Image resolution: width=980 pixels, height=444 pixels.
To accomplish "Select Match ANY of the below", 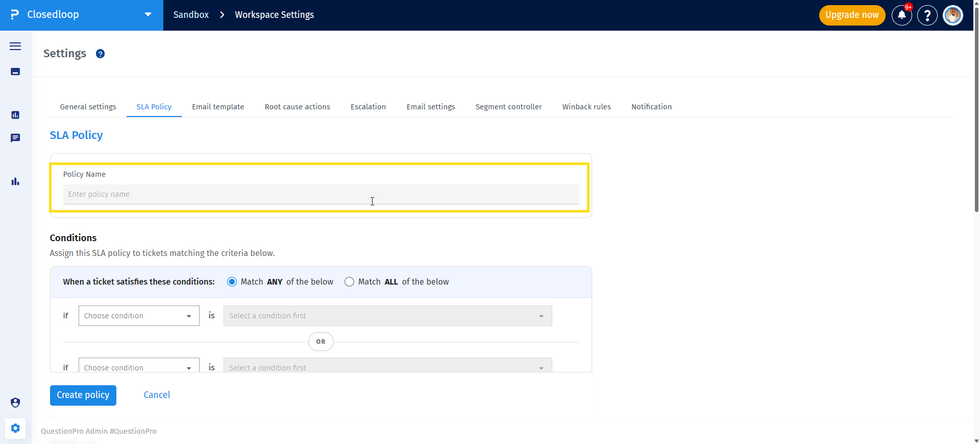I will tap(232, 282).
